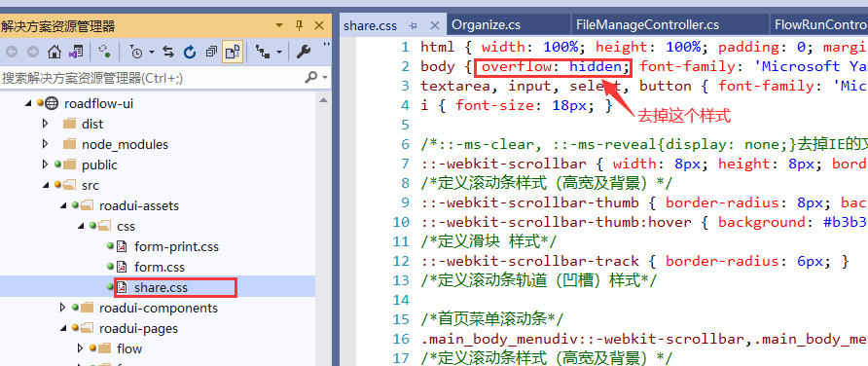The width and height of the screenshot is (868, 366).
Task: Click the Back navigation arrow in Solution Explorer
Action: [13, 52]
